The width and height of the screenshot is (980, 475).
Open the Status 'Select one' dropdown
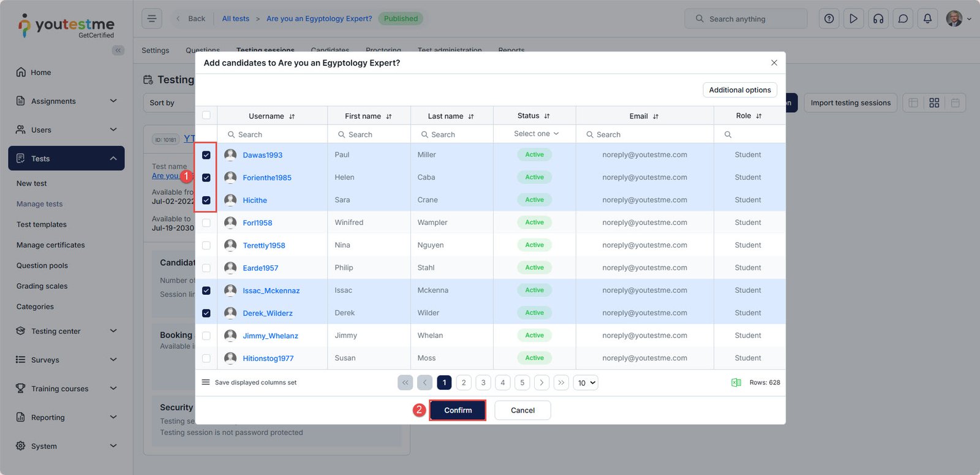pyautogui.click(x=536, y=134)
